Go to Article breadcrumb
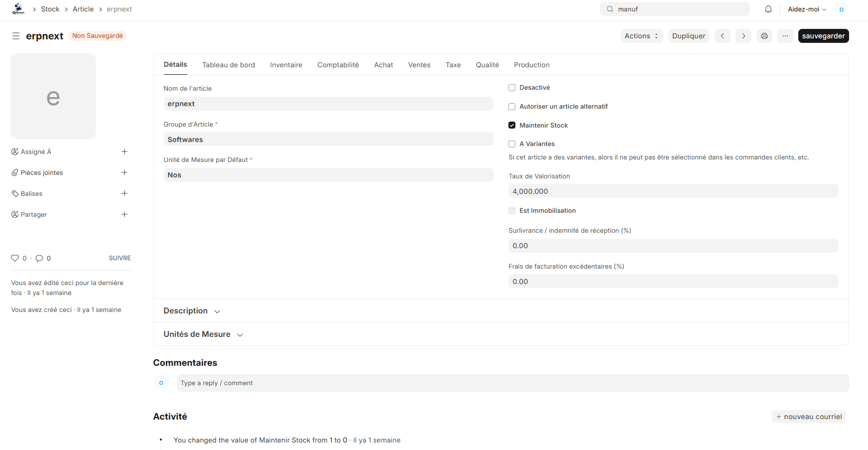This screenshot has height=450, width=868. [x=83, y=9]
